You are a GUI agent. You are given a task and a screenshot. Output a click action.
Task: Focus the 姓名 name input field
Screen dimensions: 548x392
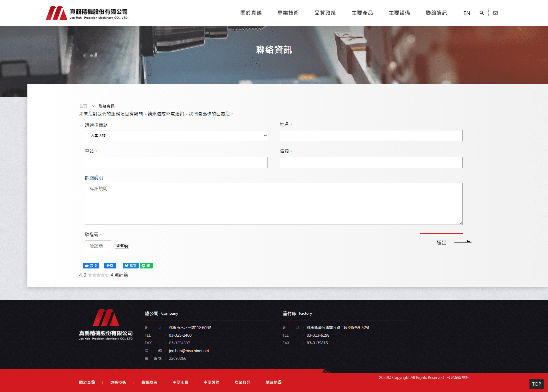tap(371, 136)
